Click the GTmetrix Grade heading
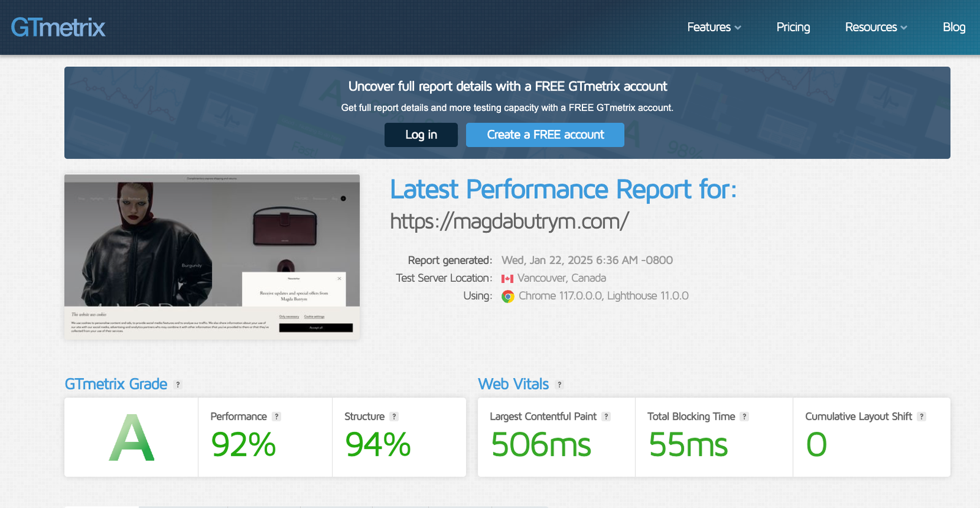Viewport: 980px width, 508px height. click(x=116, y=384)
